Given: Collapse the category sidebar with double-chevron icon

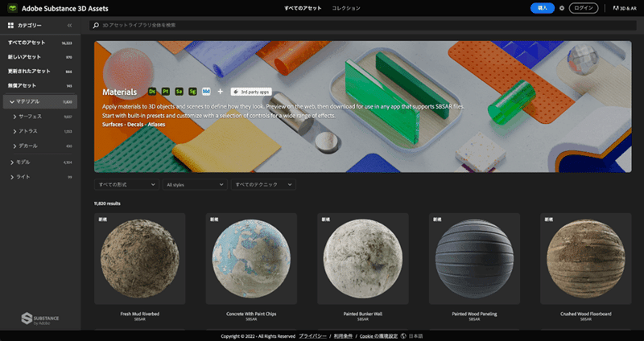Looking at the screenshot, I should click(69, 26).
